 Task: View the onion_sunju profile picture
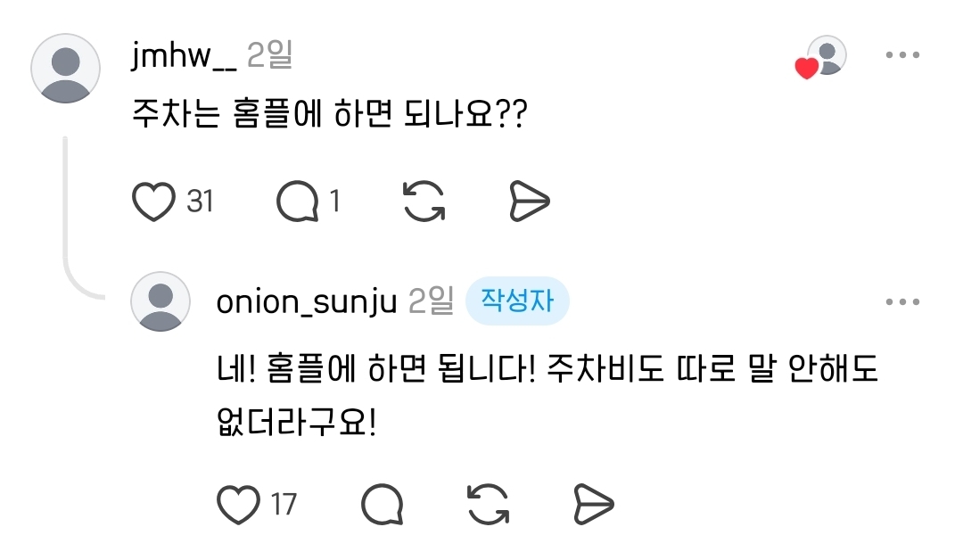[160, 301]
